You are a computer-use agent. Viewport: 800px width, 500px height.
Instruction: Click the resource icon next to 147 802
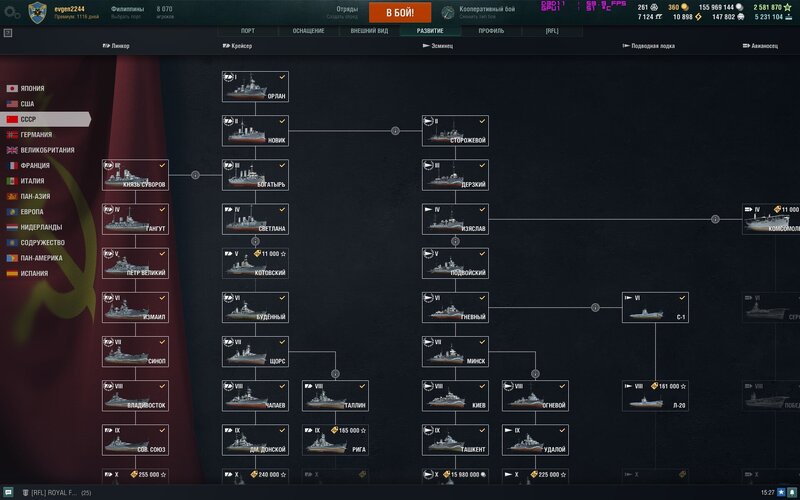click(x=740, y=17)
